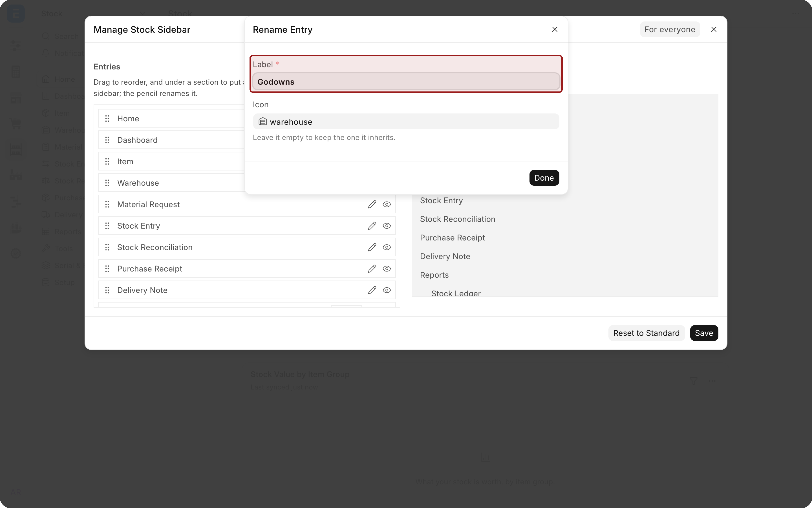Open rename pencil for Purchase Receipt
812x508 pixels.
point(372,269)
